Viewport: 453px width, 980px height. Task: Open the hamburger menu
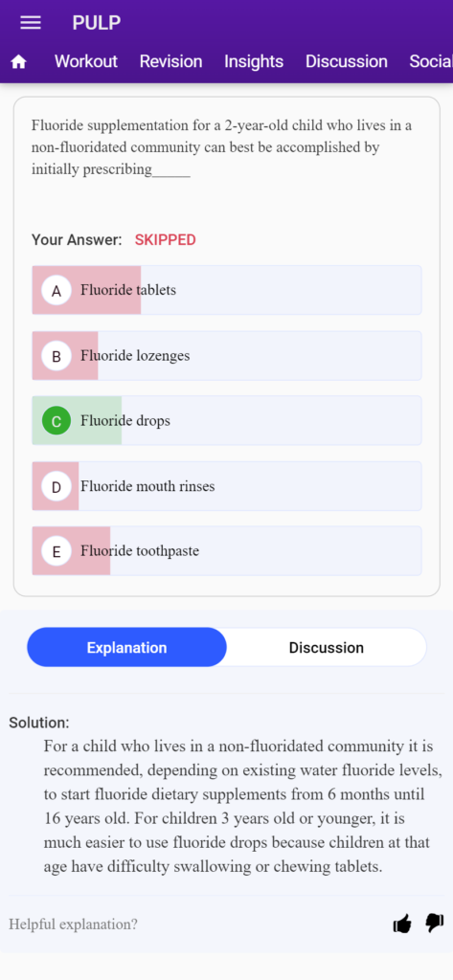pos(31,23)
